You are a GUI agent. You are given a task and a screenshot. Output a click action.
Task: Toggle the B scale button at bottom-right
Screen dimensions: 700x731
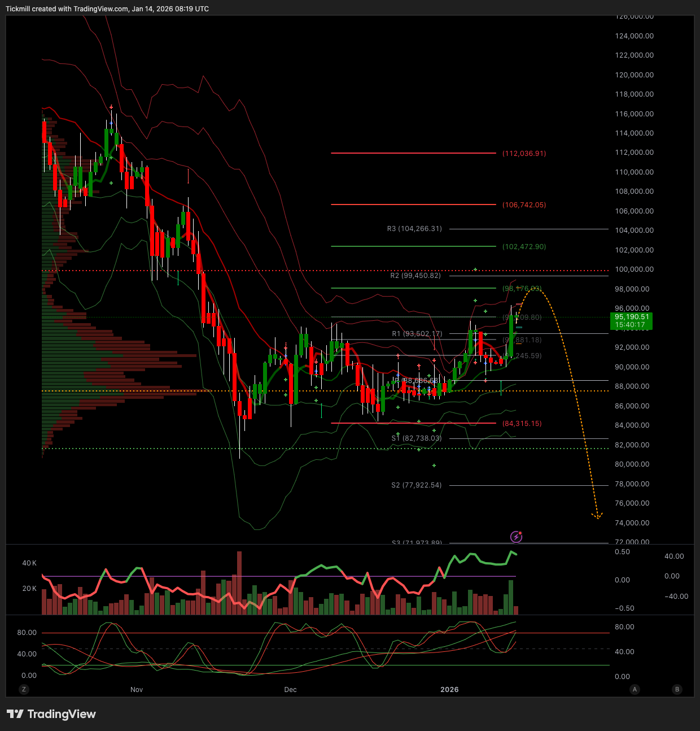click(677, 689)
